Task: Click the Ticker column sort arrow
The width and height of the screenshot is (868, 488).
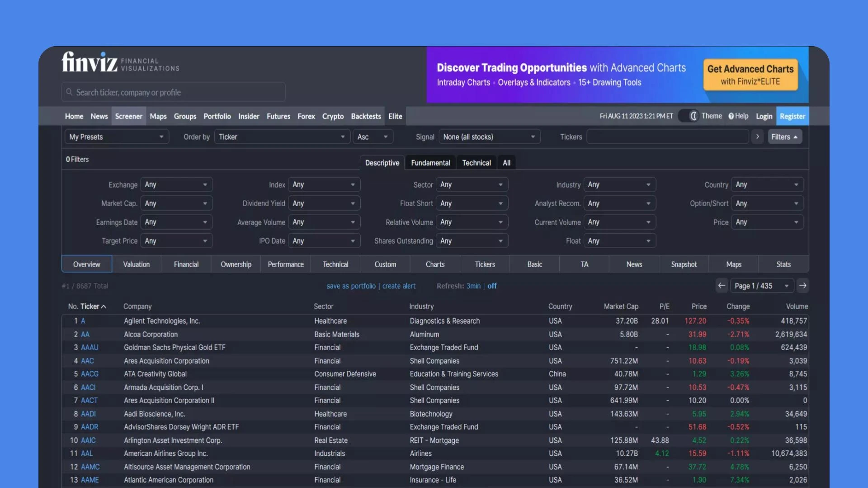Action: click(104, 307)
